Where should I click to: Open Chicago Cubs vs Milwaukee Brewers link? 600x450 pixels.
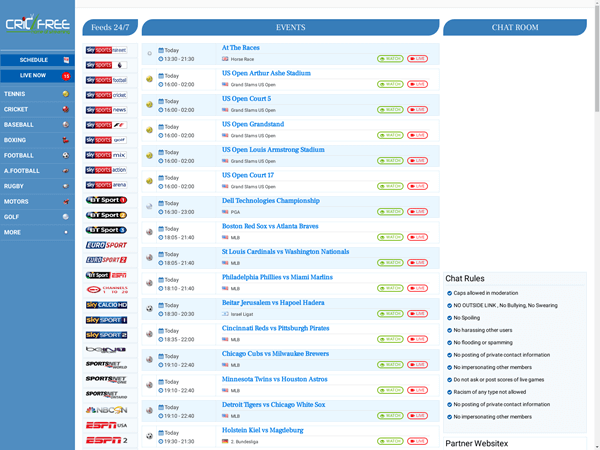(x=275, y=354)
